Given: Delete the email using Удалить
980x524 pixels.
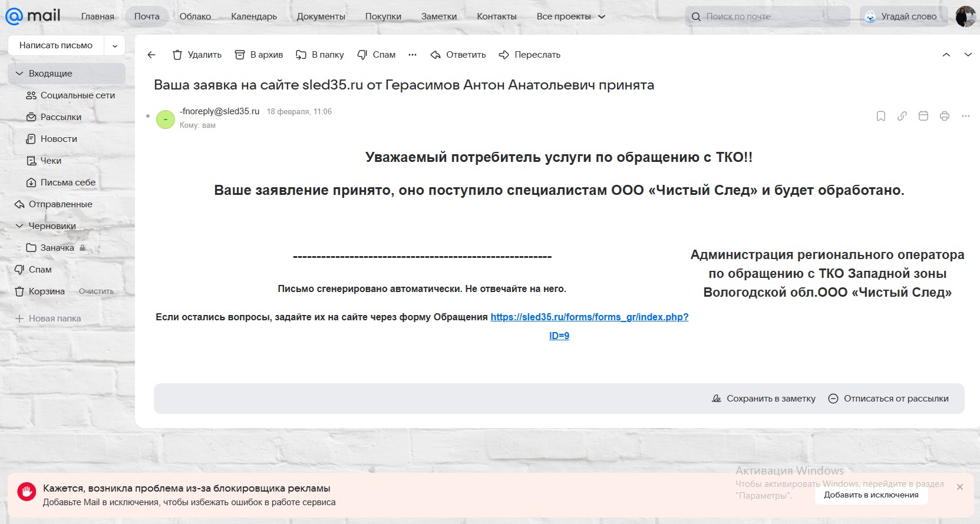Looking at the screenshot, I should [197, 55].
